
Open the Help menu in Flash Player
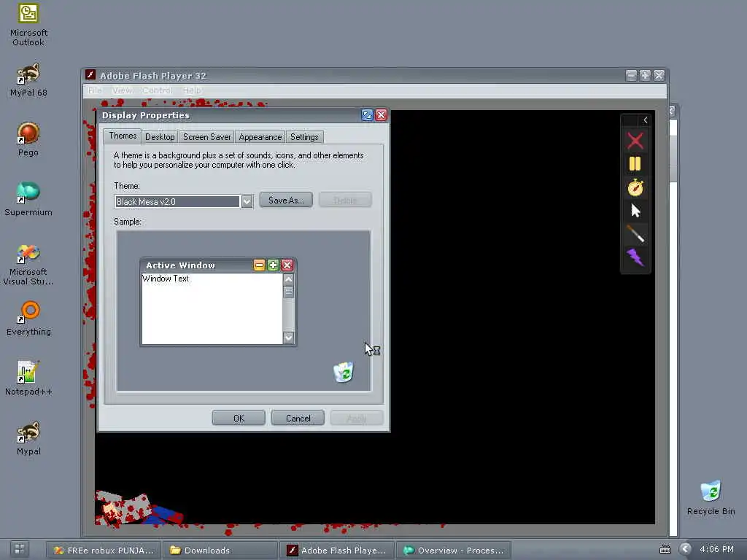pyautogui.click(x=192, y=90)
